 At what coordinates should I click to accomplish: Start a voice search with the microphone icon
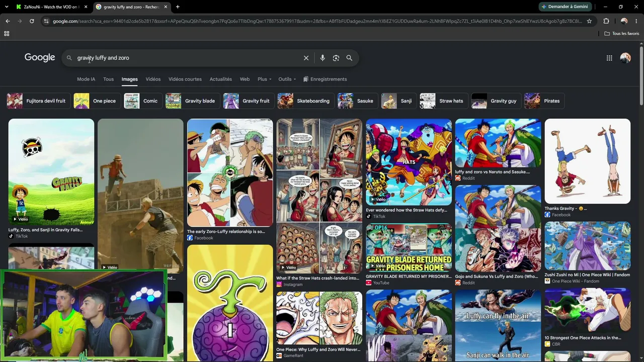323,58
